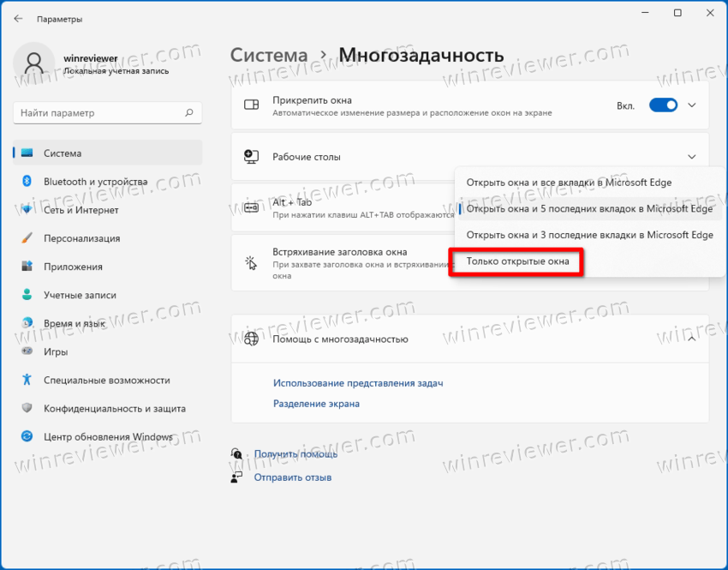Expand the Рабочие столы section chevron
The height and width of the screenshot is (570, 728).
point(692,157)
